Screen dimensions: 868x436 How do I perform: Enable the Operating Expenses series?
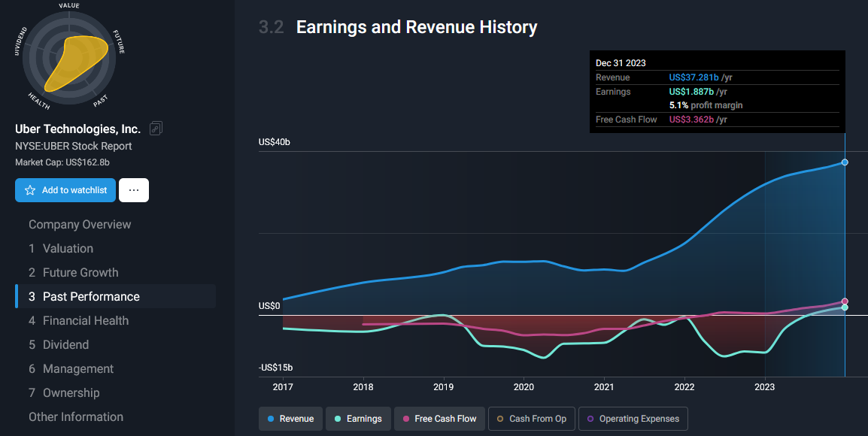(x=633, y=419)
